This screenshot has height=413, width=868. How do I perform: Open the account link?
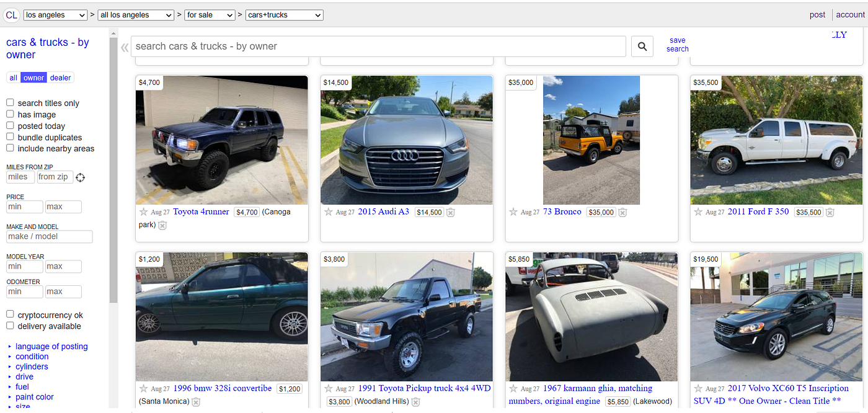coord(850,15)
